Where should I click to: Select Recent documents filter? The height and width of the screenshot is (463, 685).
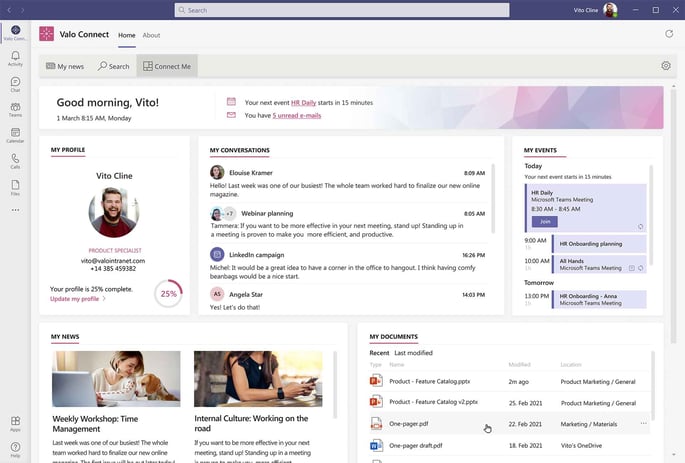click(x=379, y=352)
